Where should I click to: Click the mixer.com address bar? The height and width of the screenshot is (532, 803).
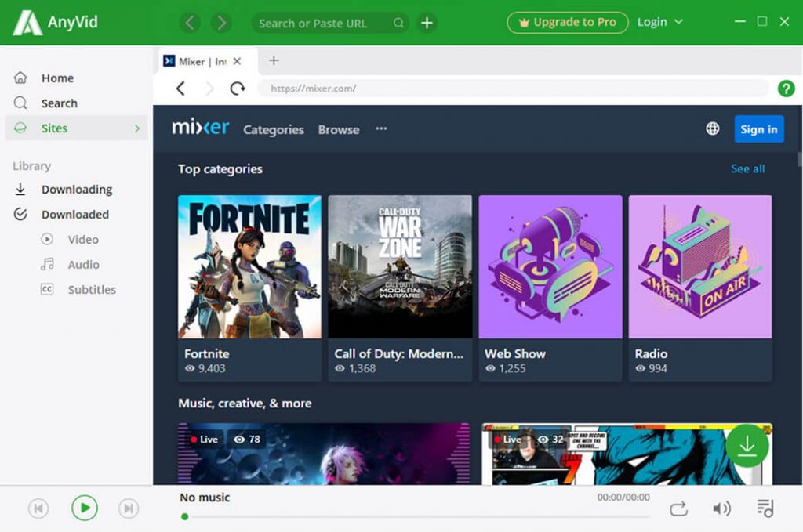pos(512,89)
